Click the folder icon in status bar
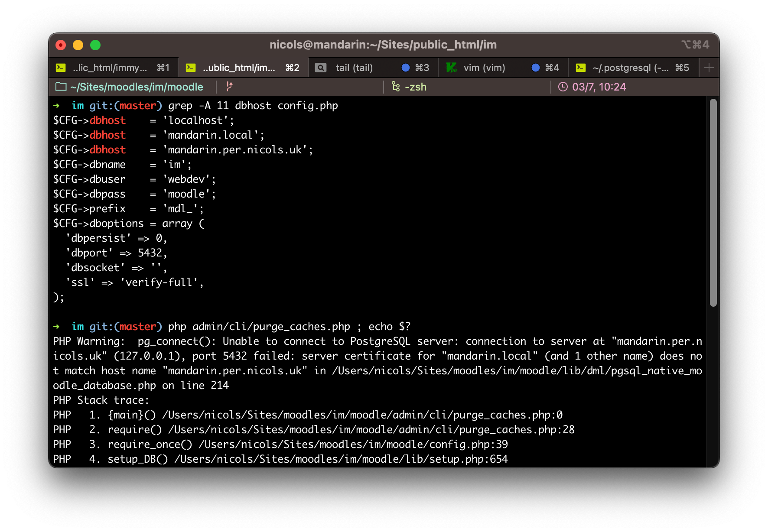Viewport: 768px width, 532px height. [x=61, y=87]
